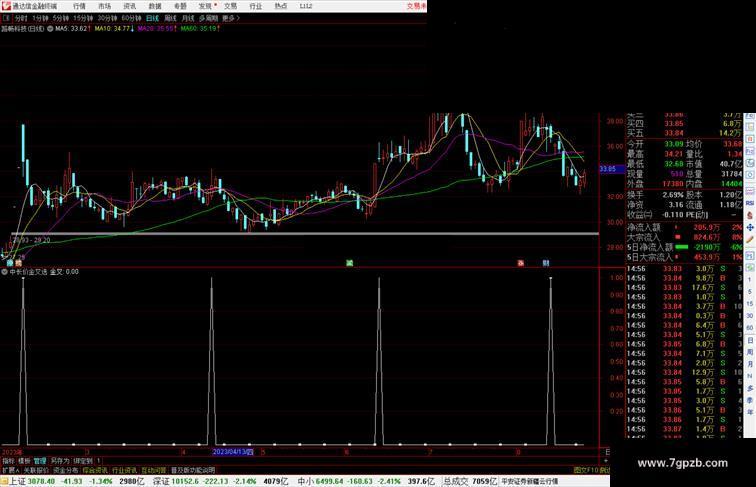Click the MA60 moving average label
756x487 pixels.
tap(200, 29)
